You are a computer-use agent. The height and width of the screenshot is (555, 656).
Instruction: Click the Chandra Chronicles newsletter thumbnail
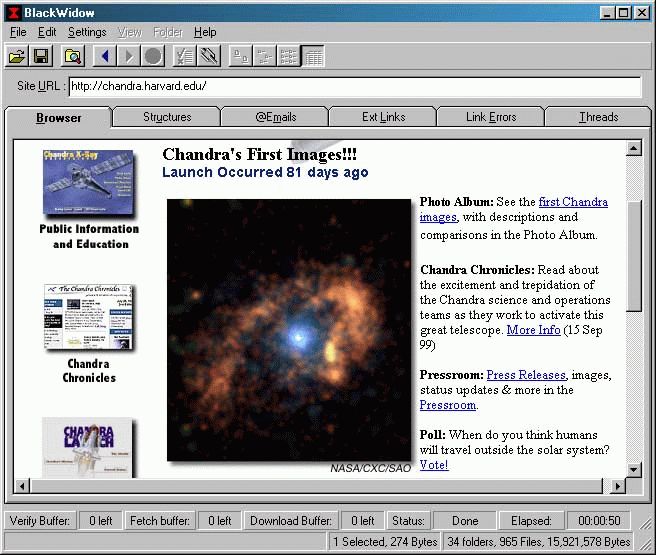click(89, 317)
